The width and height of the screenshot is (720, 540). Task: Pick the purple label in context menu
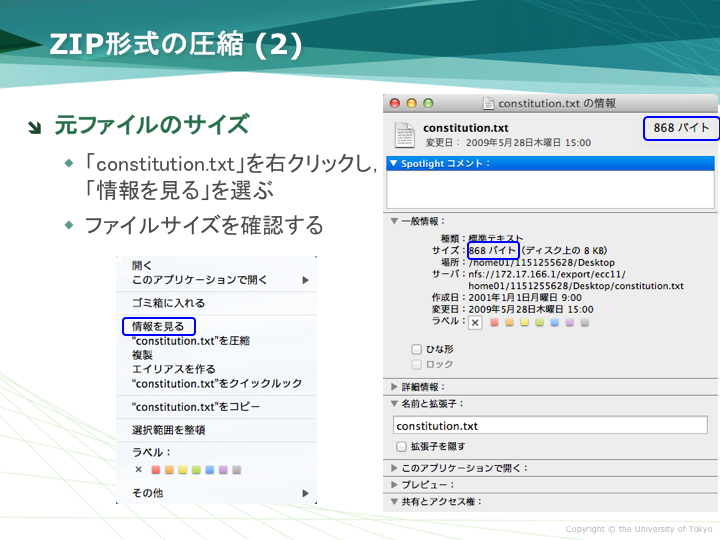[x=223, y=470]
